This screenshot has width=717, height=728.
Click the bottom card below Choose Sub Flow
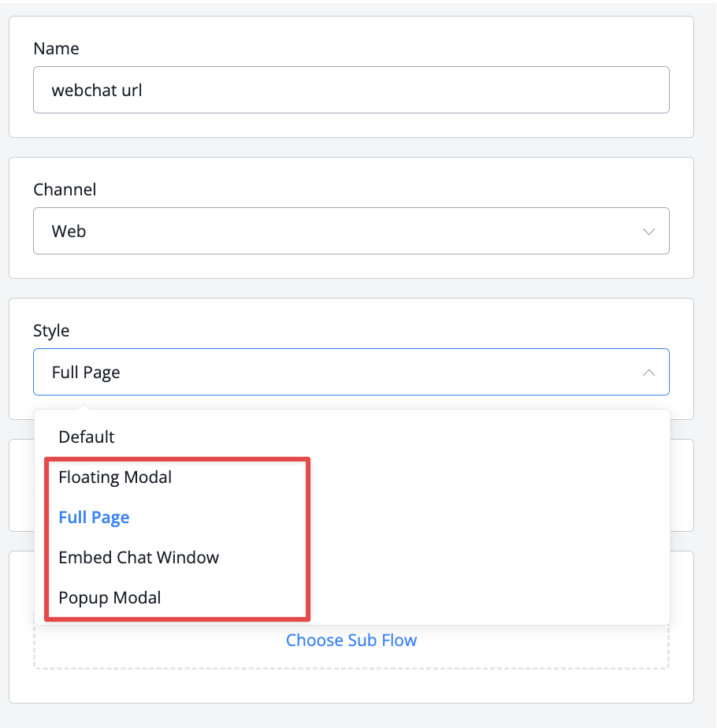(x=351, y=686)
